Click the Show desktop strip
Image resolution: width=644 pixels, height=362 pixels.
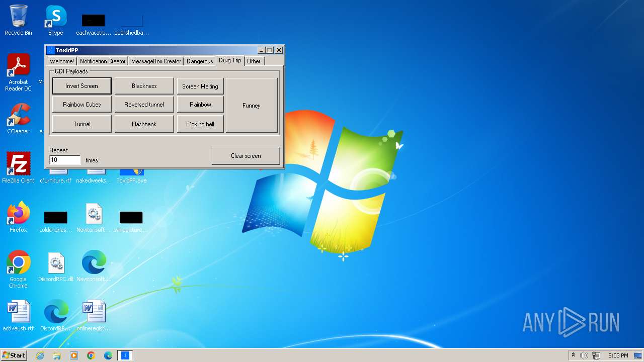click(639, 355)
